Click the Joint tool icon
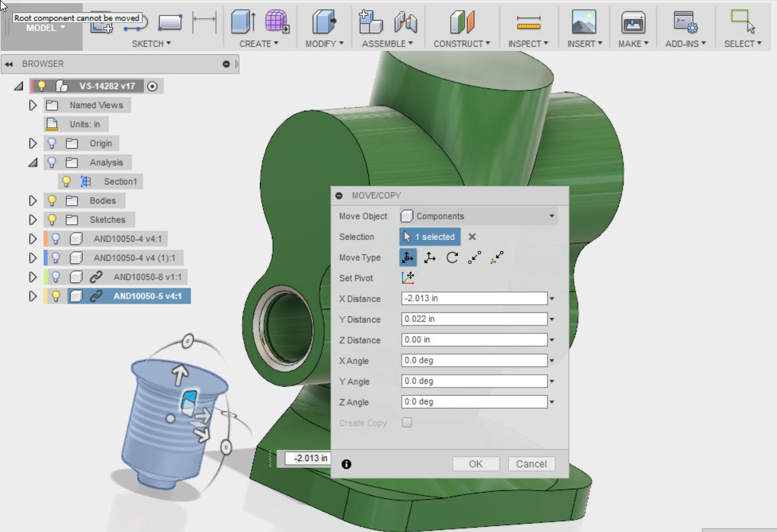This screenshot has width=777, height=532. coord(405,22)
